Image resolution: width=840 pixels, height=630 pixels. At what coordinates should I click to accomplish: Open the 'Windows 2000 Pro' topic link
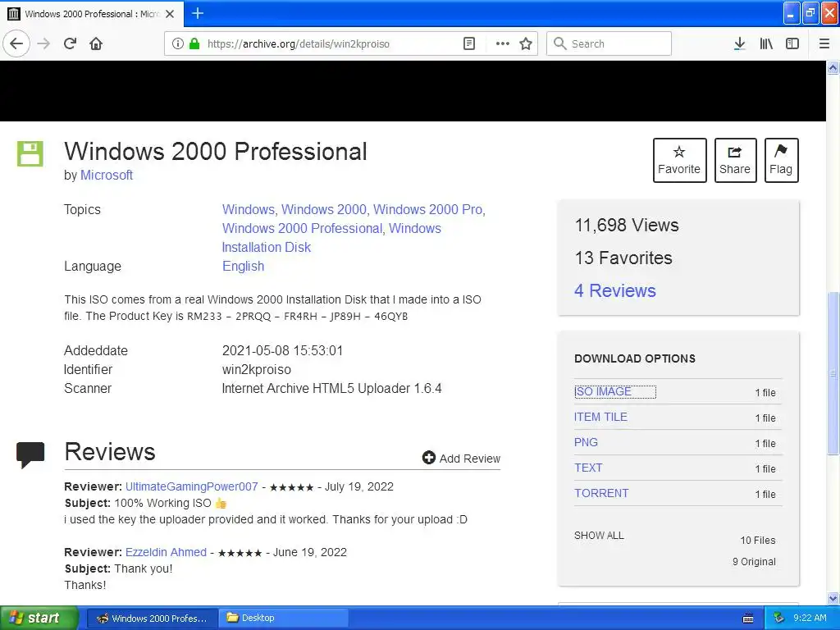tap(427, 209)
